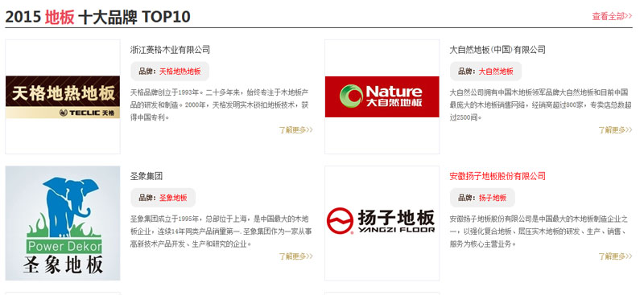This screenshot has width=644, height=295.
Task: Click the red brand link 天格地热地板
Action: pyautogui.click(x=180, y=72)
